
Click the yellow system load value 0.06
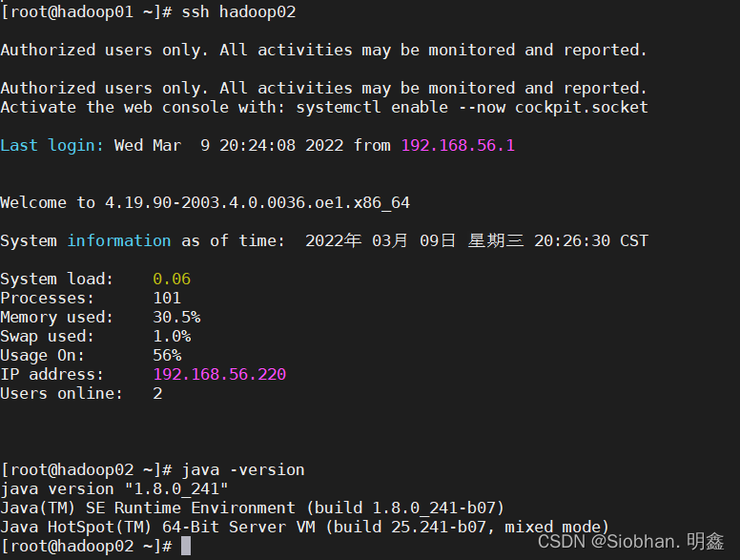[172, 279]
